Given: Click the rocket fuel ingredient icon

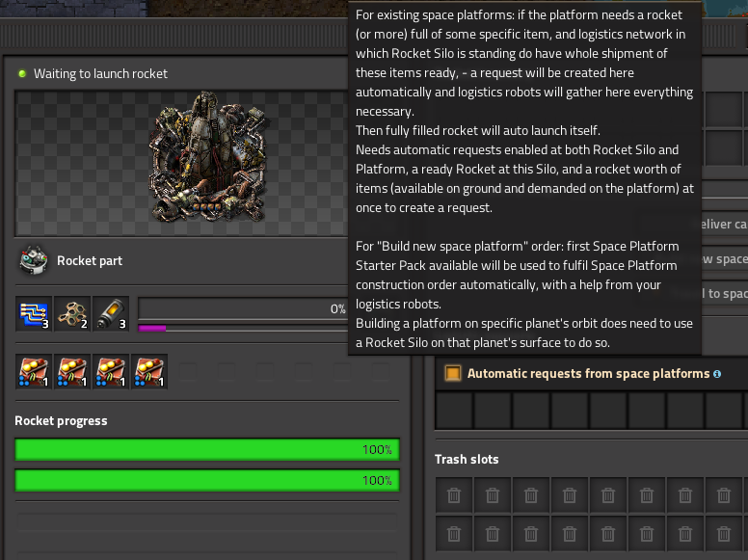Looking at the screenshot, I should (111, 314).
